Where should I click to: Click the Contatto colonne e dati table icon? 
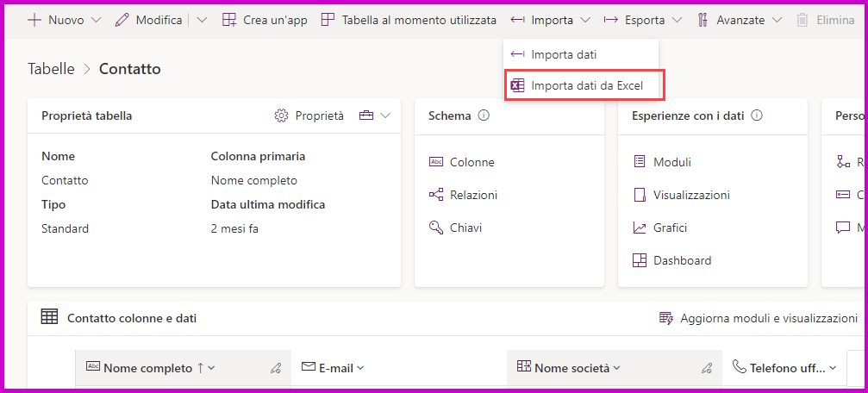tap(49, 317)
